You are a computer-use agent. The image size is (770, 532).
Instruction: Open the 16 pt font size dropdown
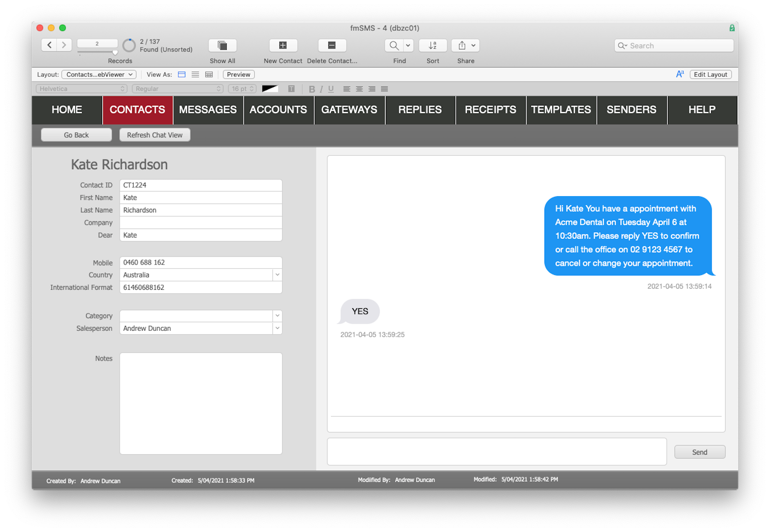click(x=242, y=89)
